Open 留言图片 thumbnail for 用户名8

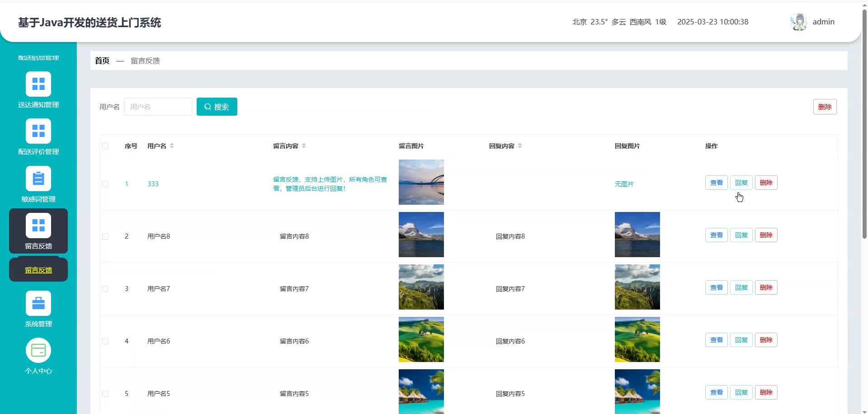421,235
